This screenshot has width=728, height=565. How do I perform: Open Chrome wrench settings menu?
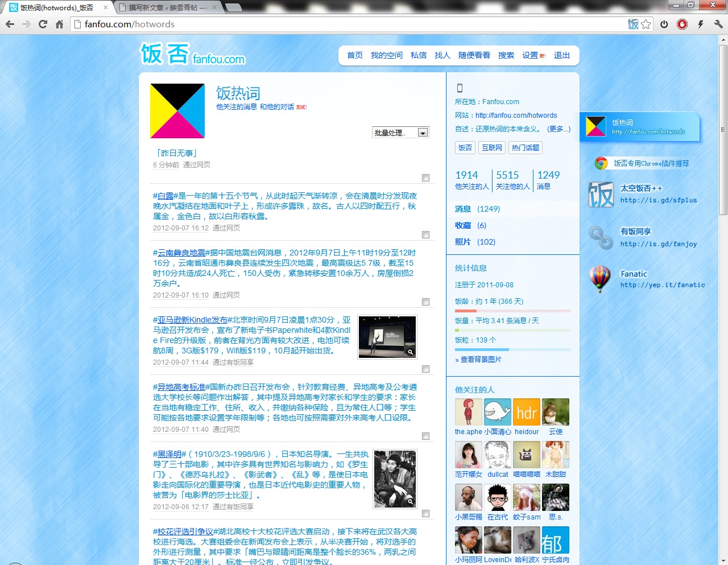pos(718,24)
